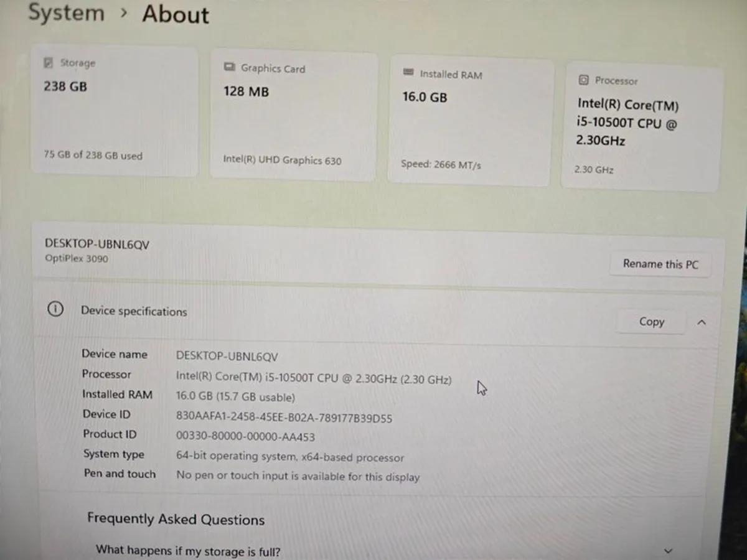Select the Graphics Card icon
Screen dimensions: 747x560
(230, 68)
